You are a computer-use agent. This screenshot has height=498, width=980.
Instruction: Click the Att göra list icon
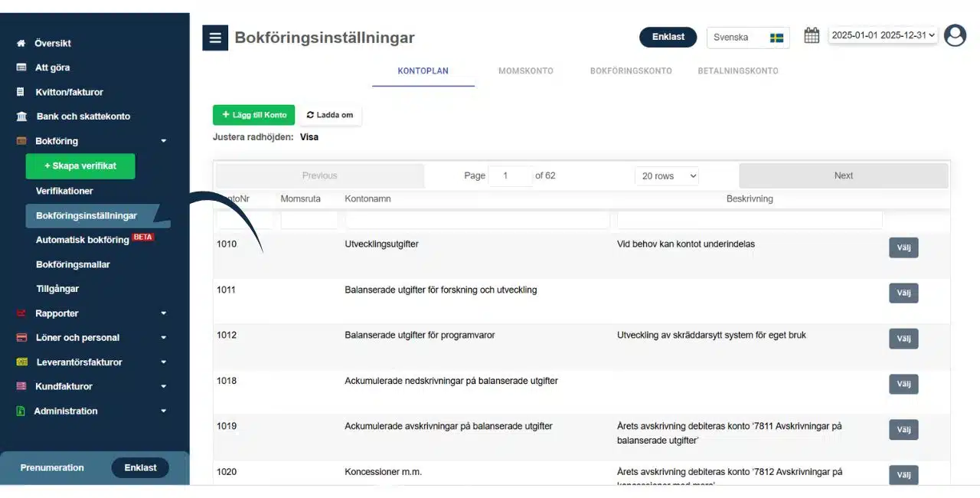point(21,67)
